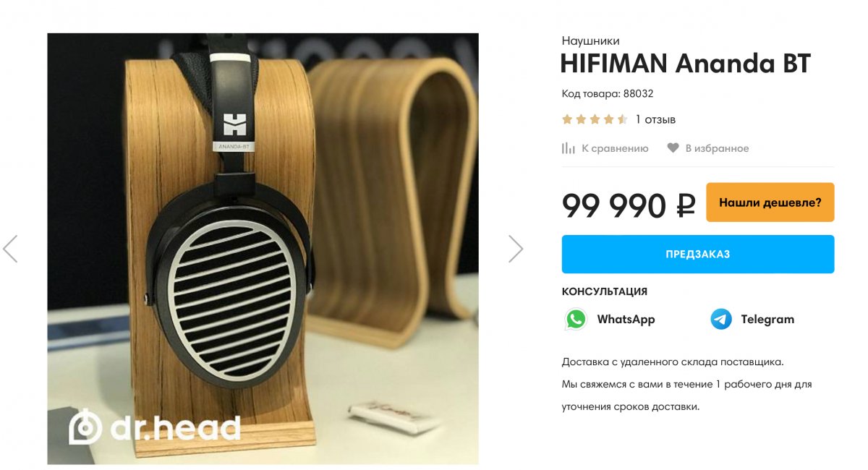Open the Telegram consultation link
The image size is (868, 470).
pos(752,319)
